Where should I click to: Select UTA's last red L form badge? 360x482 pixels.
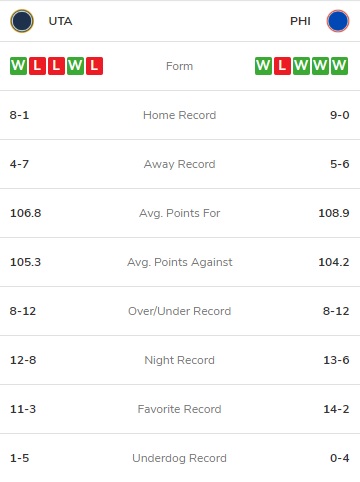click(94, 66)
